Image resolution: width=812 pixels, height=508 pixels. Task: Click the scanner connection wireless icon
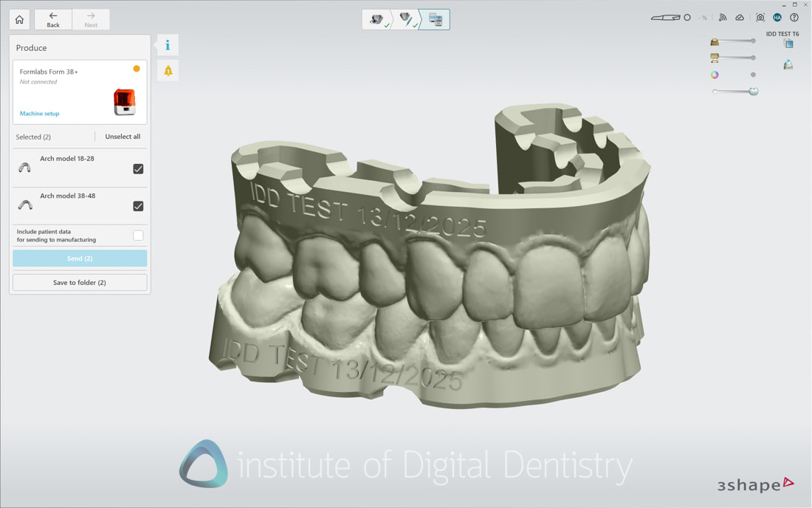pyautogui.click(x=722, y=17)
